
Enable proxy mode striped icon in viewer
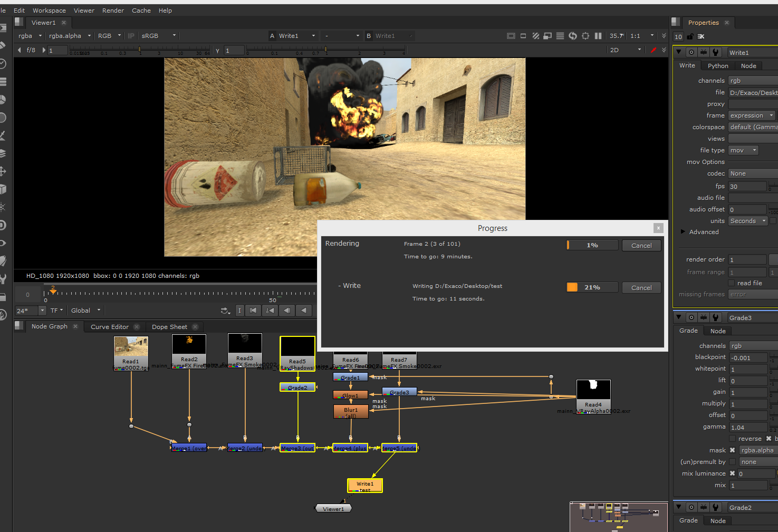pos(535,36)
